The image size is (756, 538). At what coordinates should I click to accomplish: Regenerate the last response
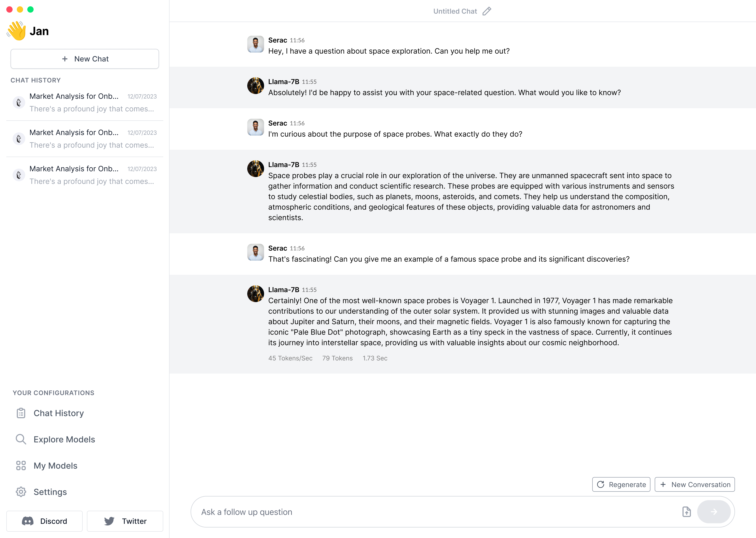click(621, 484)
